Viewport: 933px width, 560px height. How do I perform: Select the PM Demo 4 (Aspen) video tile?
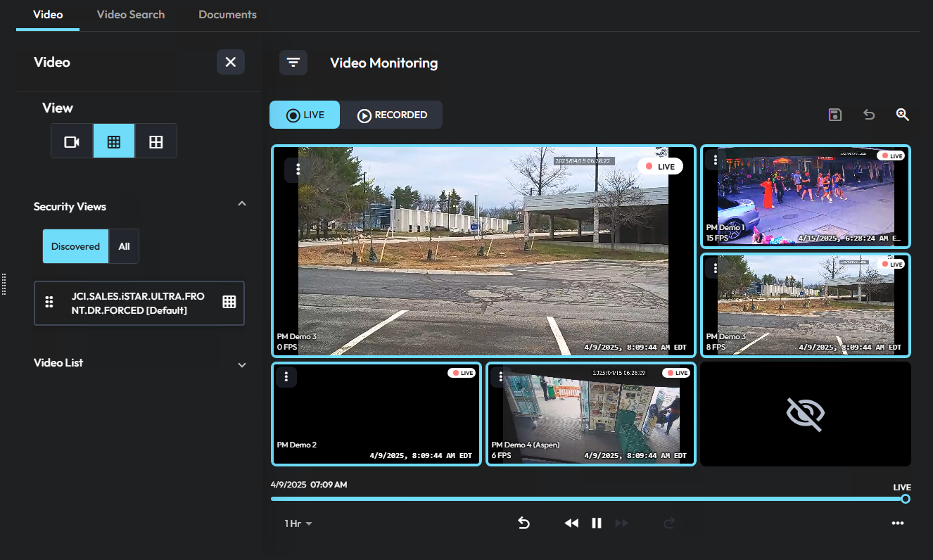coord(590,414)
